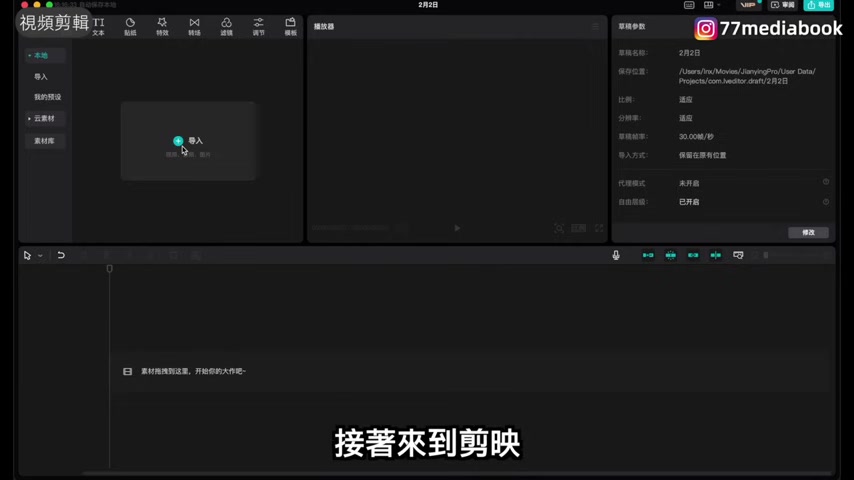Collapse the 本地 local section

pos(45,56)
